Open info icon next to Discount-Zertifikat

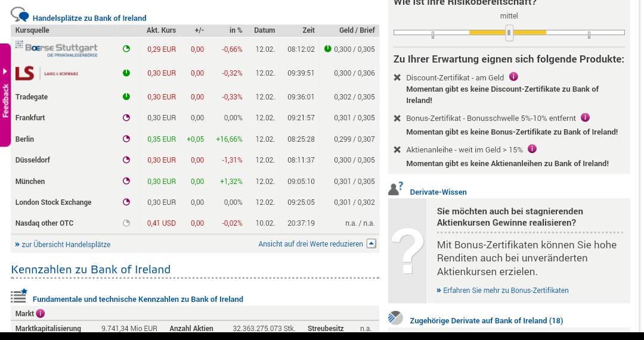coord(513,77)
